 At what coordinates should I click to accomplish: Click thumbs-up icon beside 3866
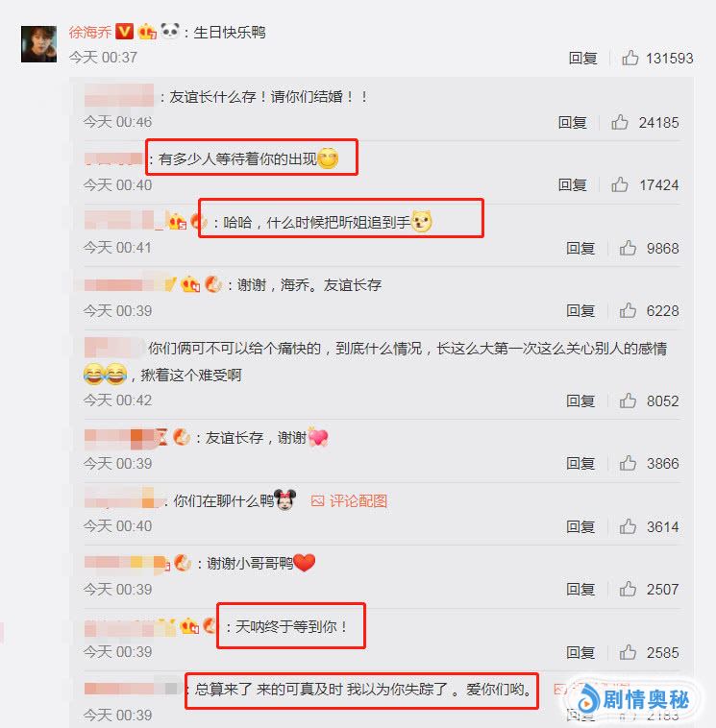click(x=628, y=463)
